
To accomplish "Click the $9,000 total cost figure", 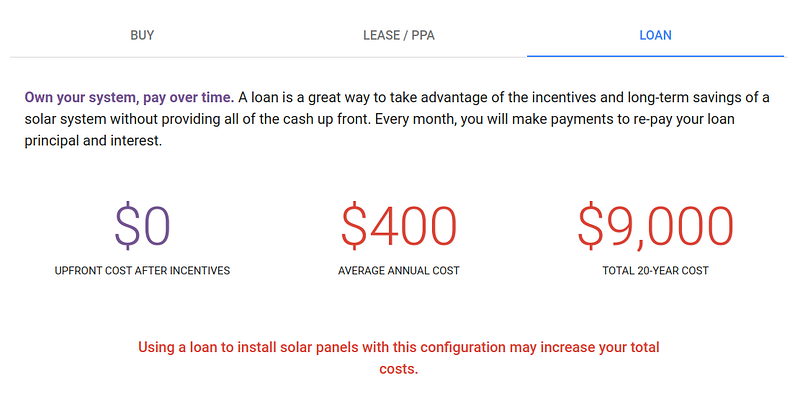I will tap(655, 226).
